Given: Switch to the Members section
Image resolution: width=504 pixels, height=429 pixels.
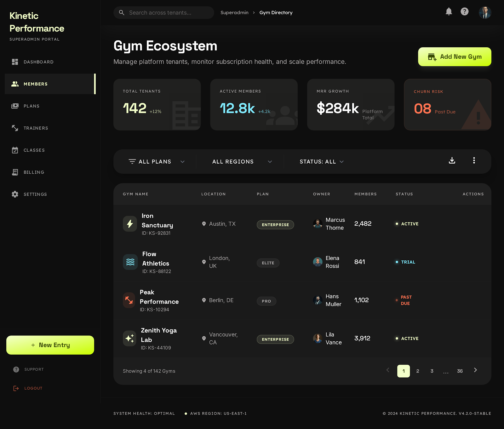Looking at the screenshot, I should 36,84.
